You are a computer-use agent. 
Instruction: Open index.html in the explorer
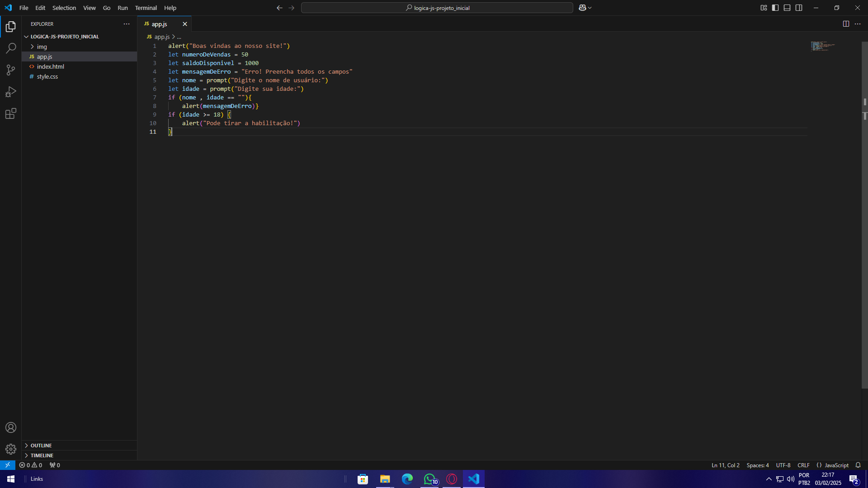click(x=50, y=66)
